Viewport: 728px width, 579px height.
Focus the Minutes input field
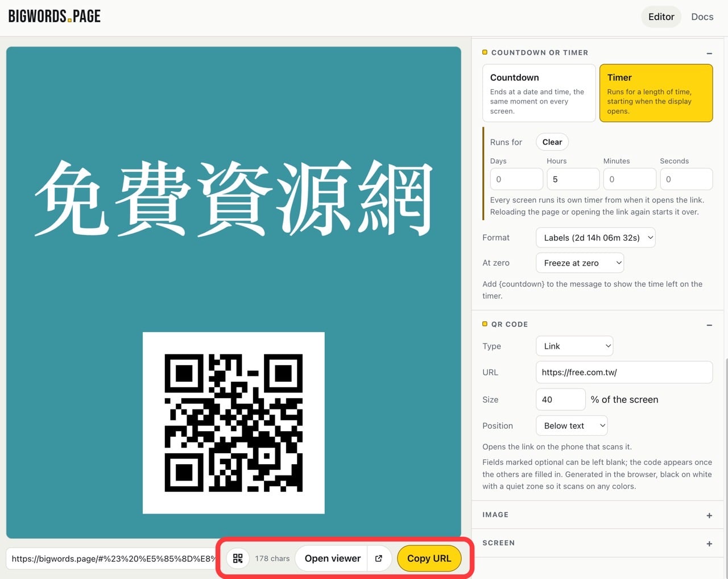pos(630,179)
